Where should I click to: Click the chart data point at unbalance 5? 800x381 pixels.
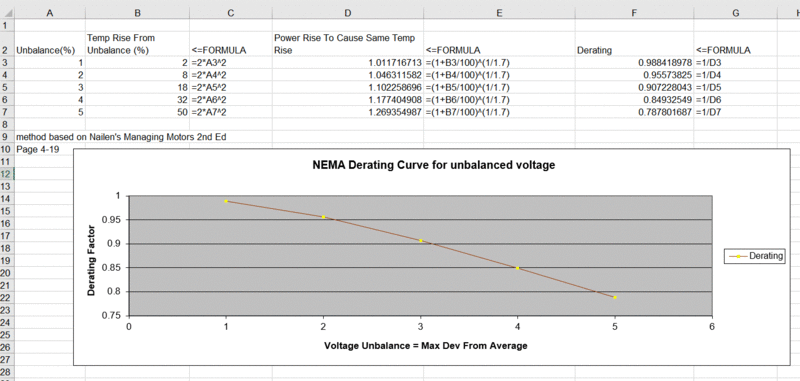(x=615, y=297)
